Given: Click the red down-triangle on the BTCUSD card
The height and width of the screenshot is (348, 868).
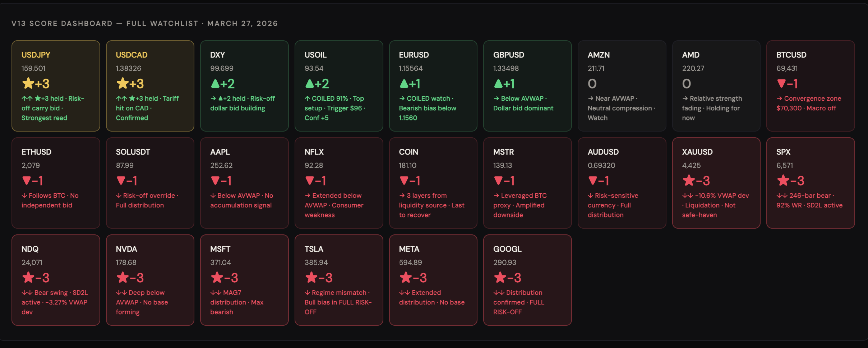Looking at the screenshot, I should coord(782,83).
